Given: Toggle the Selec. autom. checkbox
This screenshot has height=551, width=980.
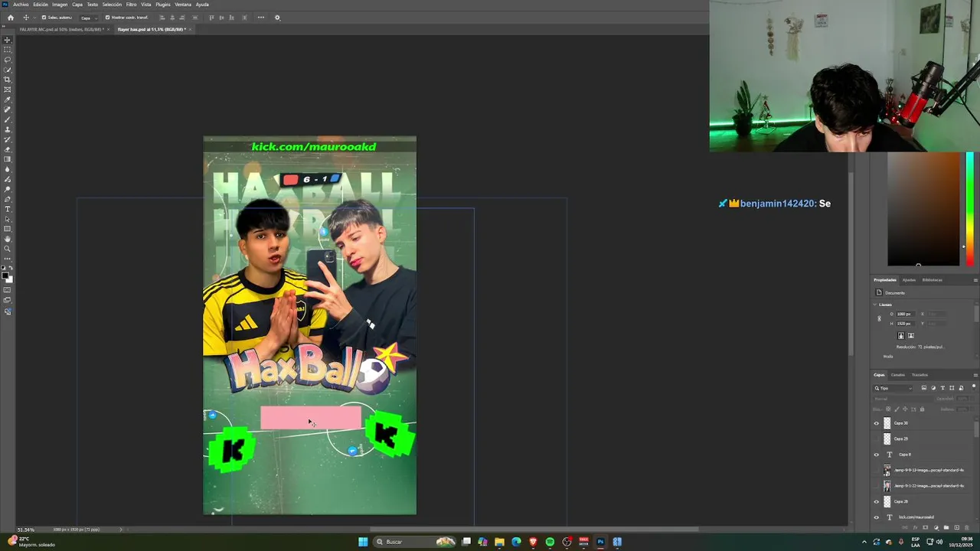Looking at the screenshot, I should click(x=44, y=18).
